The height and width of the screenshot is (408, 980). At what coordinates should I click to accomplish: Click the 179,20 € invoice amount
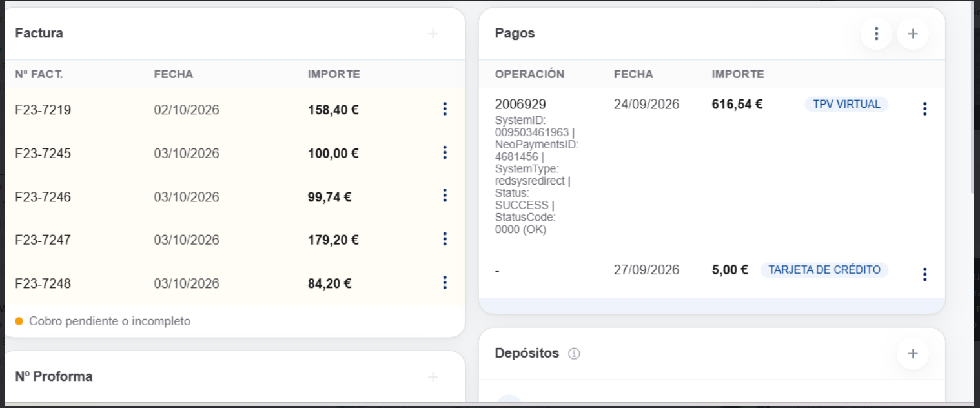point(333,240)
